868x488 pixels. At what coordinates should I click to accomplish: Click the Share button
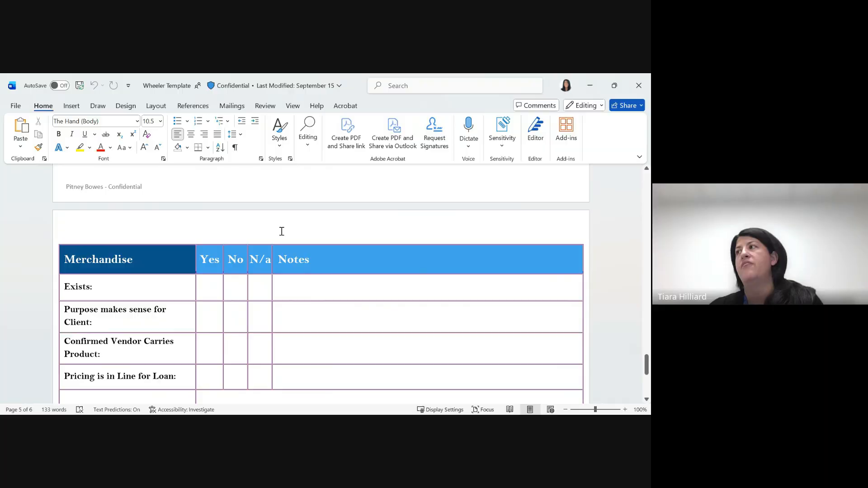[x=627, y=105]
